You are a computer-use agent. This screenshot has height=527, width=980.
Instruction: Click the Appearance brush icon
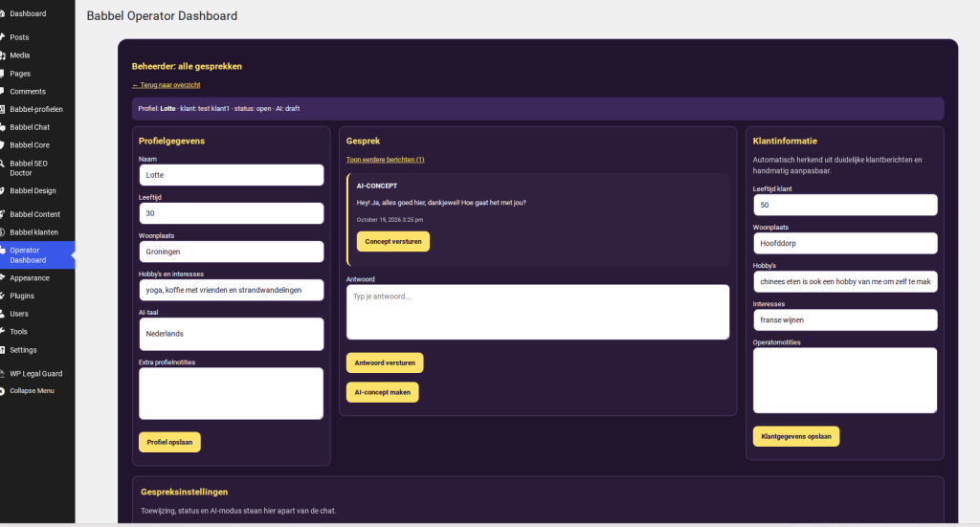pyautogui.click(x=3, y=278)
